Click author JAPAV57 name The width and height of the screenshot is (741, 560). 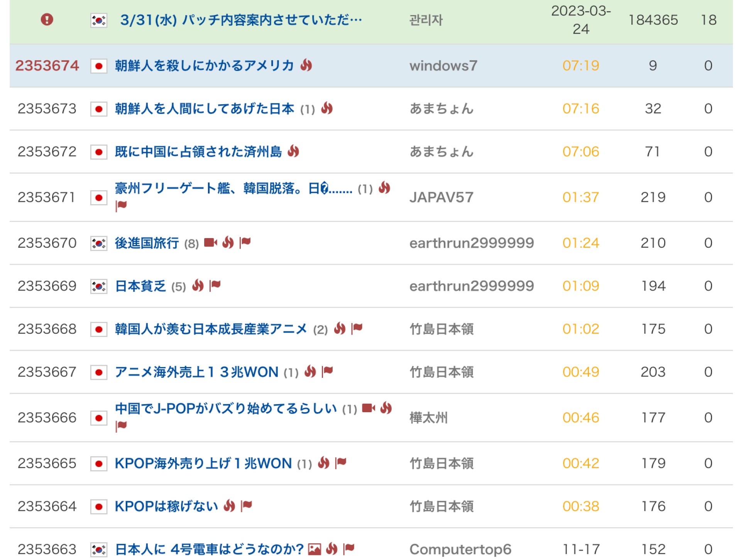click(x=441, y=197)
